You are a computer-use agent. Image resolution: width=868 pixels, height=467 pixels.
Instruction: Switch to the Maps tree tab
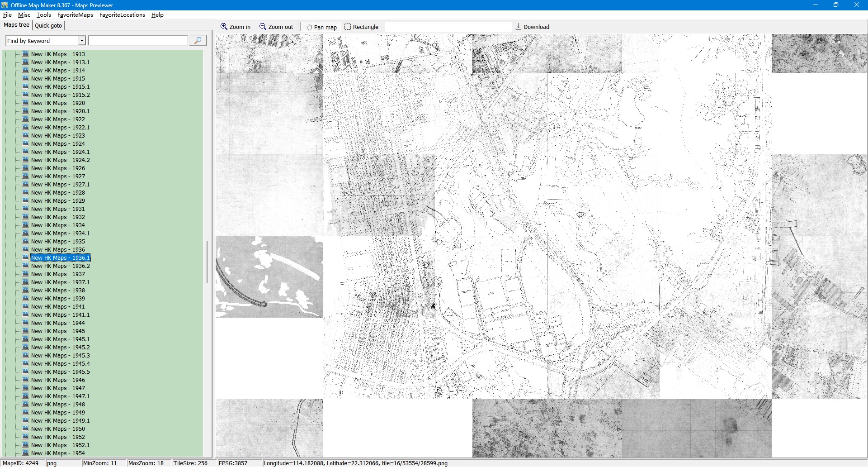click(x=16, y=25)
